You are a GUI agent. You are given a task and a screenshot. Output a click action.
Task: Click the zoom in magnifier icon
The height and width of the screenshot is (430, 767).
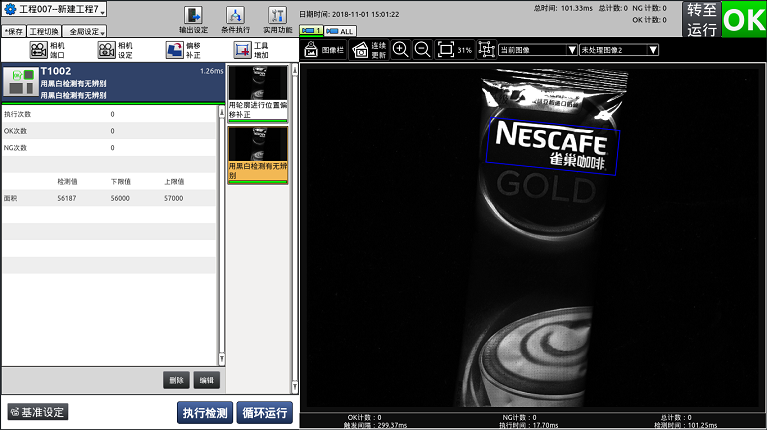tap(401, 49)
